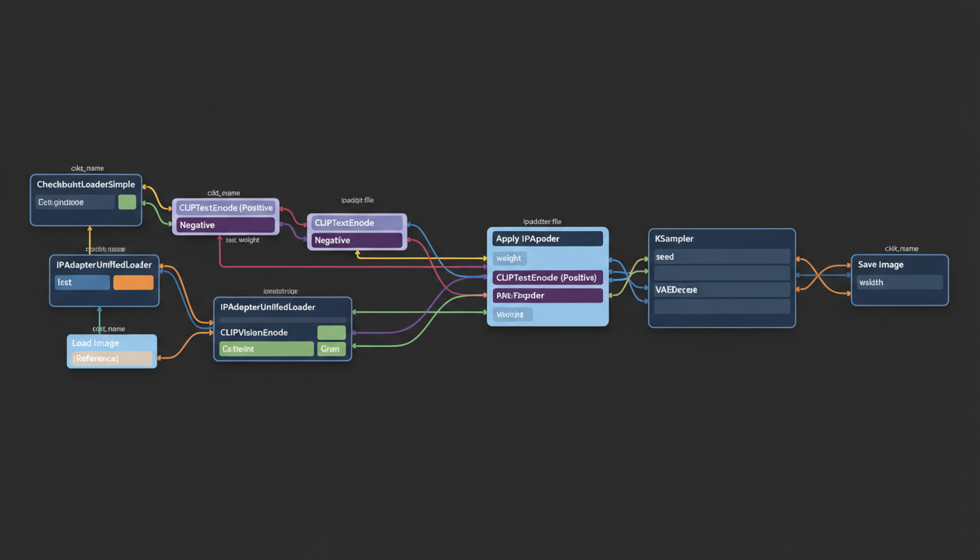
Task: Select the Negative prompt tab
Action: point(225,225)
